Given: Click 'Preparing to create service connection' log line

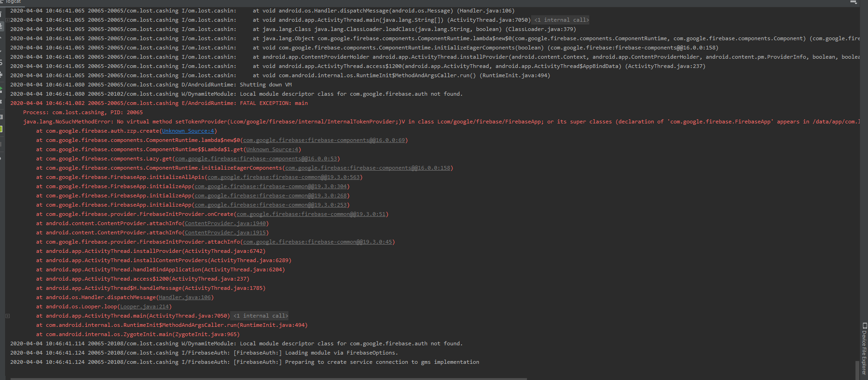Looking at the screenshot, I should tap(245, 362).
